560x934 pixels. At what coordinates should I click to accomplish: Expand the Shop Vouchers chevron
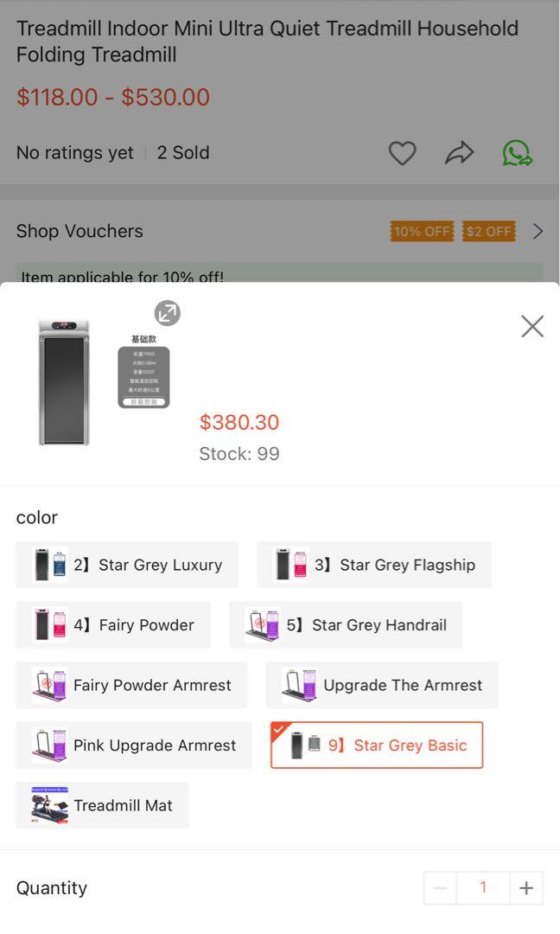click(x=538, y=231)
